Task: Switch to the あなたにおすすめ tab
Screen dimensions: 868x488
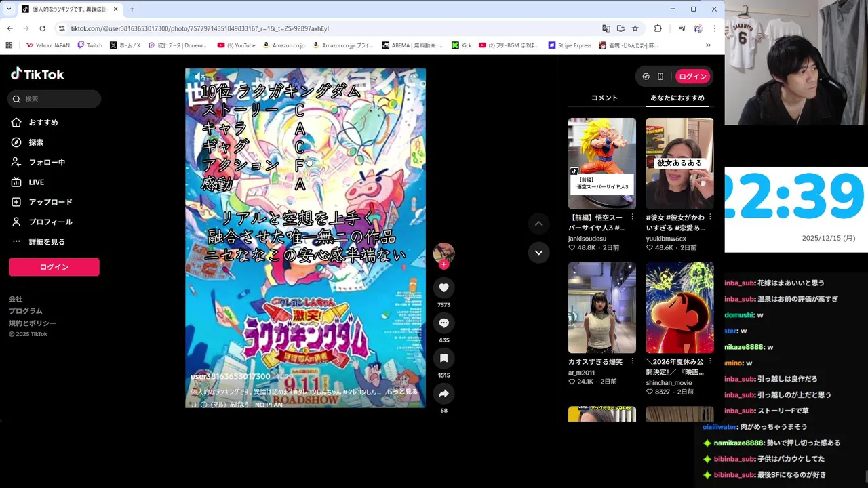Action: (x=677, y=98)
